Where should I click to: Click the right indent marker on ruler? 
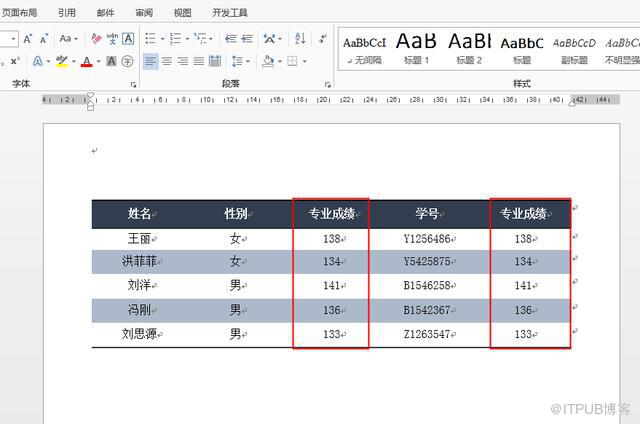[572, 103]
